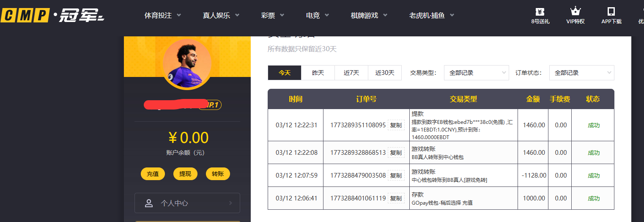Image resolution: width=644 pixels, height=222 pixels.
Task: Click the CMP 冠军 site logo
Action: point(52,16)
